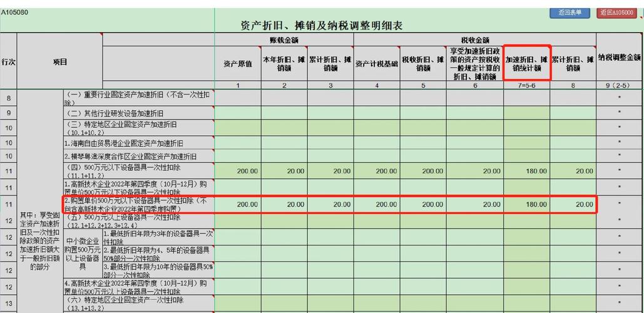Select the 项目 header cell
The image size is (644, 313).
[x=60, y=61]
